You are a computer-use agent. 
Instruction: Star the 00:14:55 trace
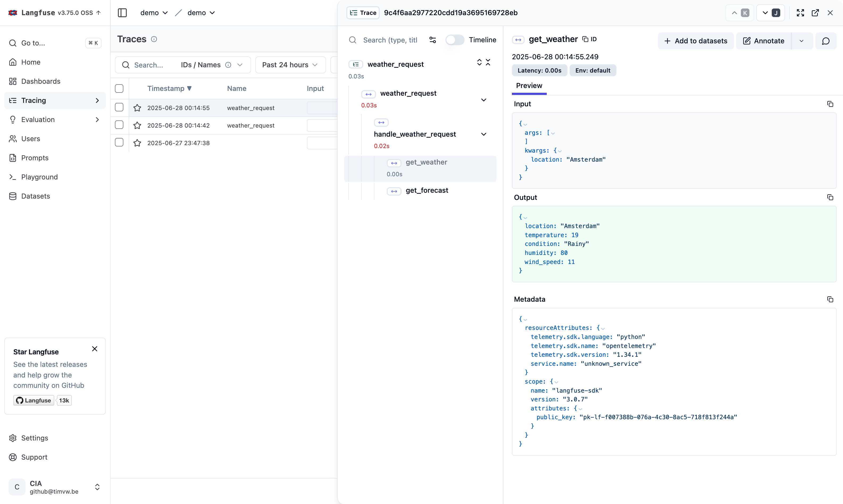(137, 108)
